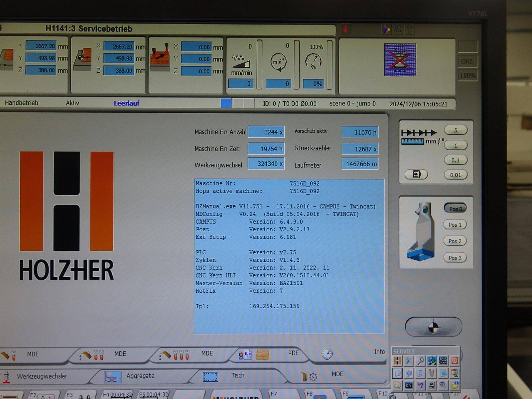Open the yellow folder icon in Service panel
The image size is (532, 399).
pos(397,385)
